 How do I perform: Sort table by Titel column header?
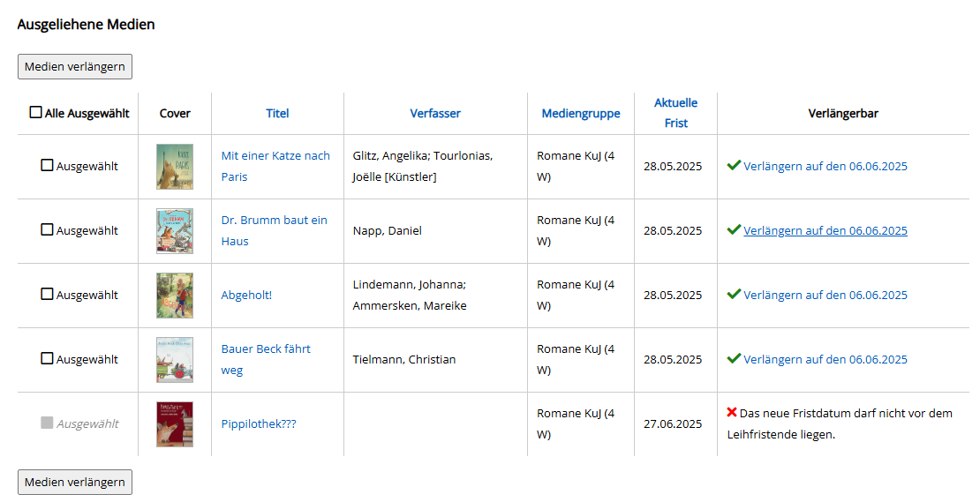[x=277, y=113]
